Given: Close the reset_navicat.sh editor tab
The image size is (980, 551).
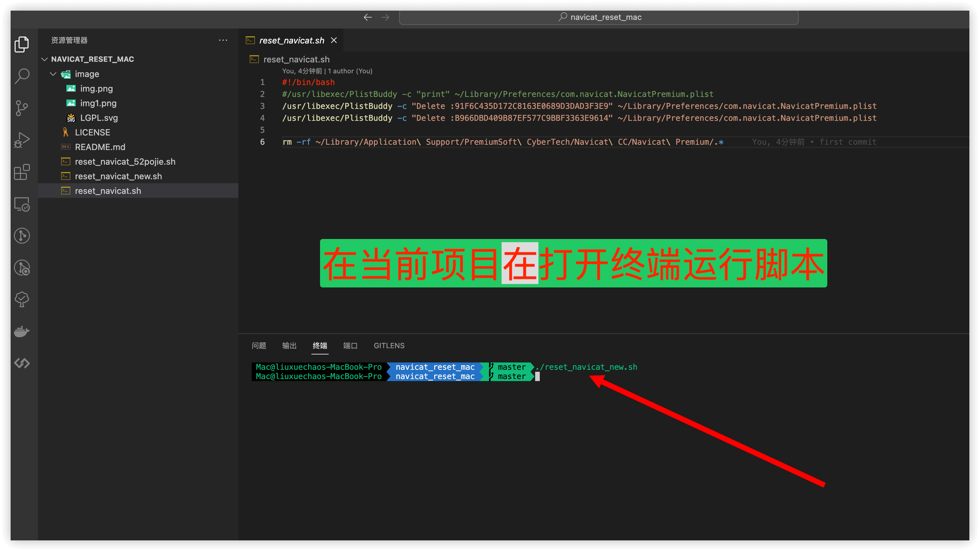Looking at the screenshot, I should point(334,40).
